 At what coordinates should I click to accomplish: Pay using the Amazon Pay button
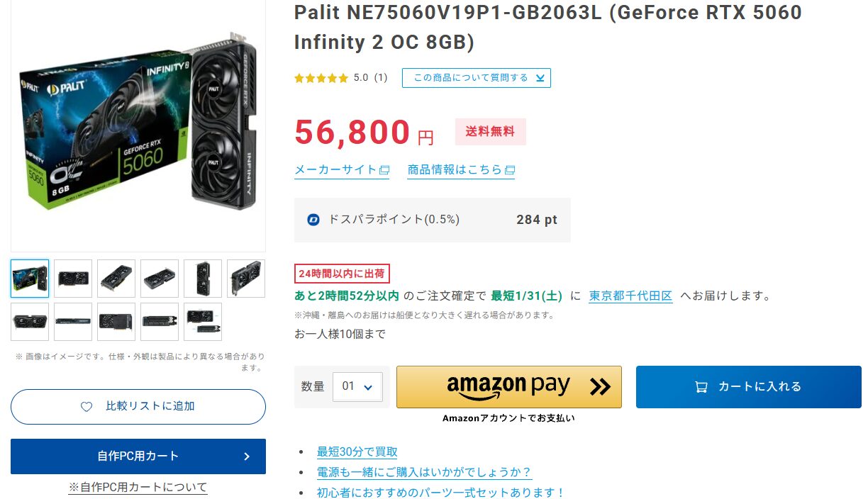(508, 387)
